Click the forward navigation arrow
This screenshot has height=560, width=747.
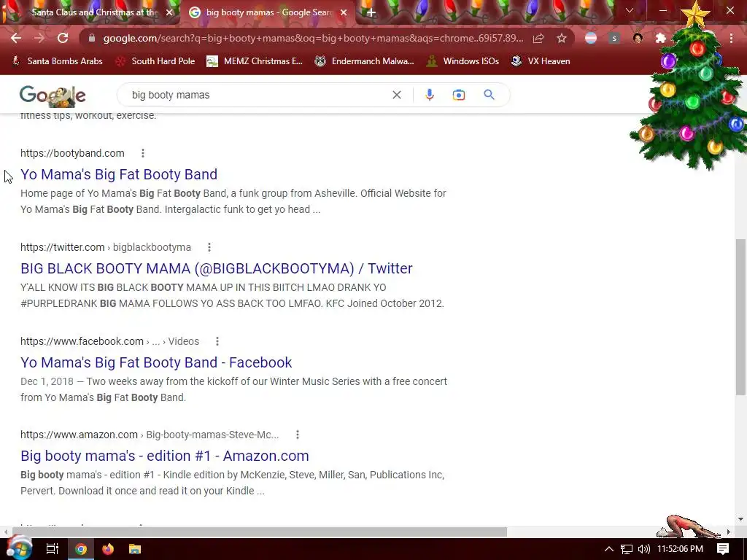pyautogui.click(x=39, y=38)
